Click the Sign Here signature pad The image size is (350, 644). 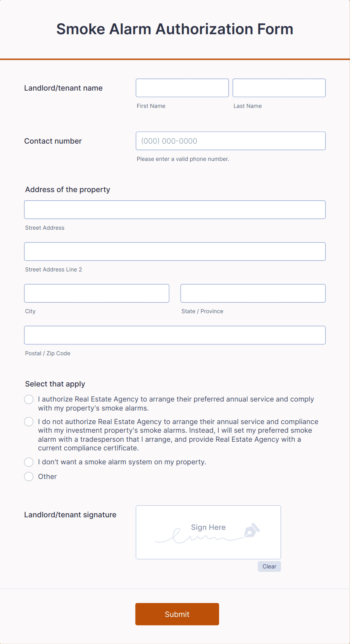tap(208, 532)
